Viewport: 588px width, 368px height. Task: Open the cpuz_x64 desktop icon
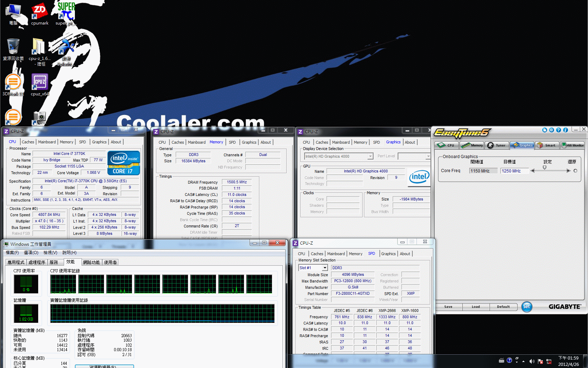click(x=40, y=85)
